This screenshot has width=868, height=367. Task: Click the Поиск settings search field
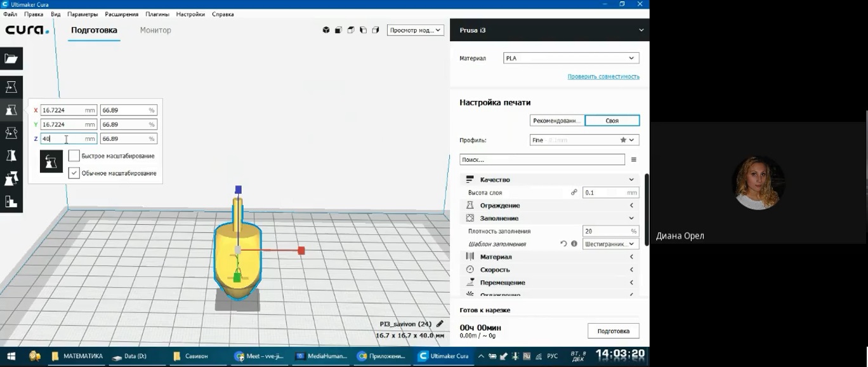click(x=542, y=160)
